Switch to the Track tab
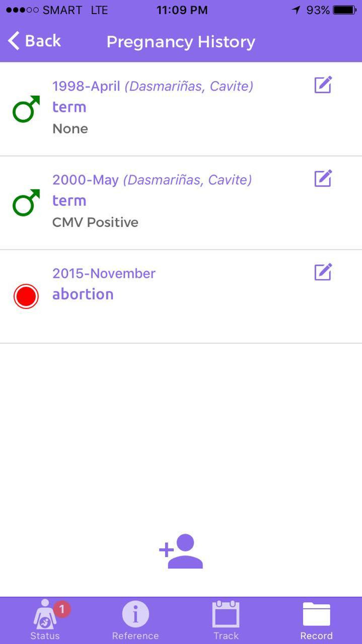362x644 pixels. 226,620
